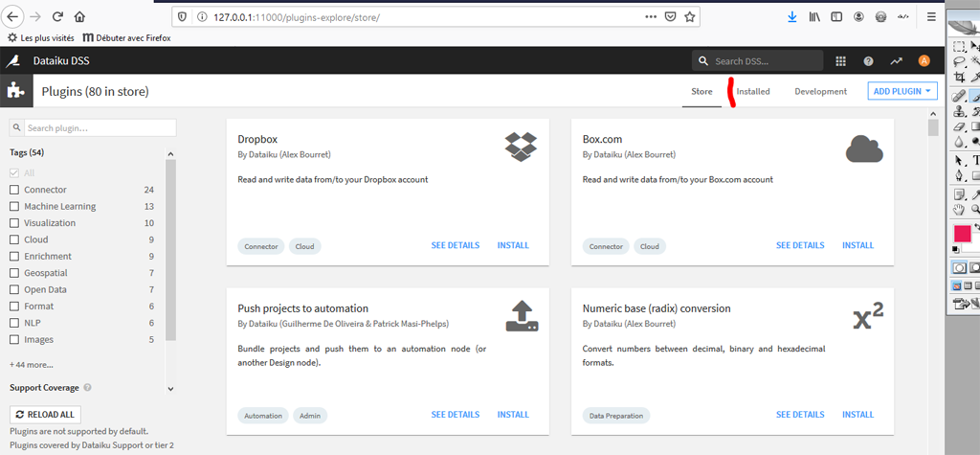Expand the '+ 44 more...' tags list

[x=32, y=364]
